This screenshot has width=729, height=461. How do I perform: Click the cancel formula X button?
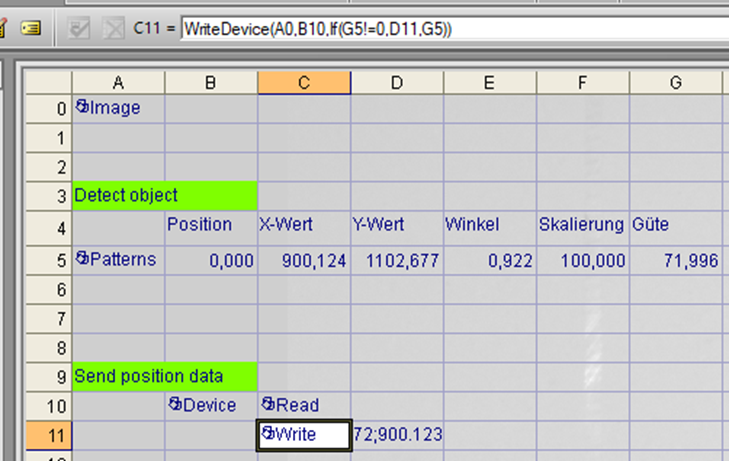tap(113, 29)
